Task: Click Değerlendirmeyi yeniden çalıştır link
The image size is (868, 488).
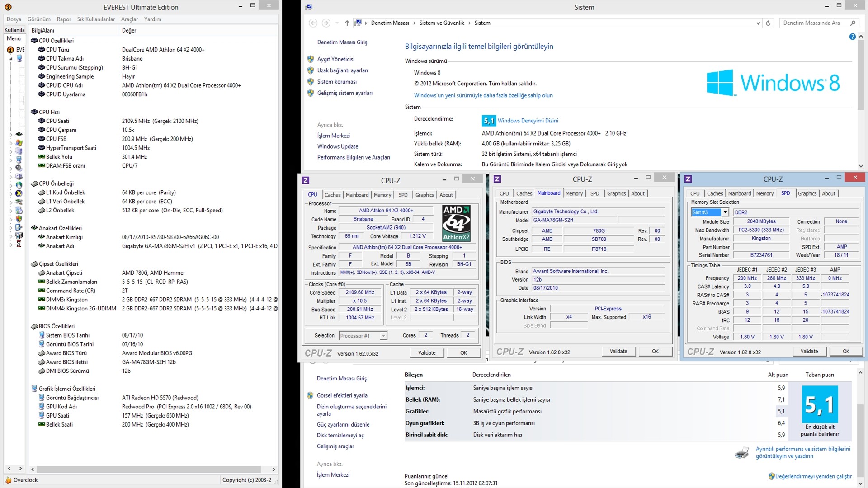Action: point(813,476)
